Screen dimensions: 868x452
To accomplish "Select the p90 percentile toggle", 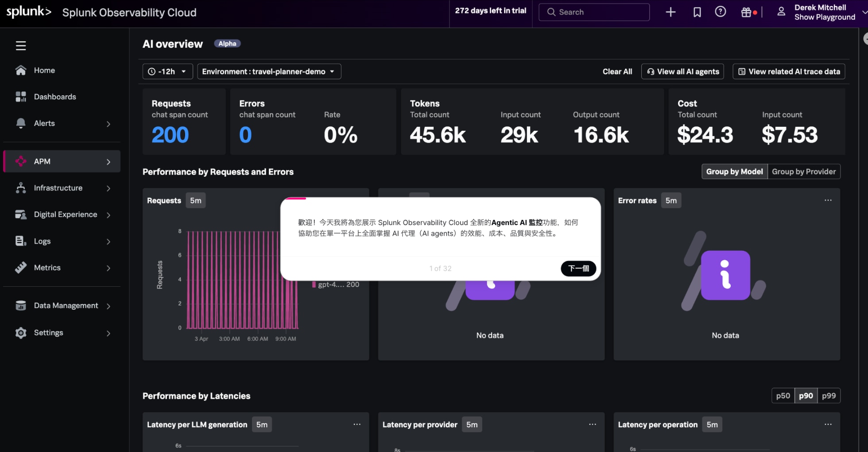I will 806,396.
